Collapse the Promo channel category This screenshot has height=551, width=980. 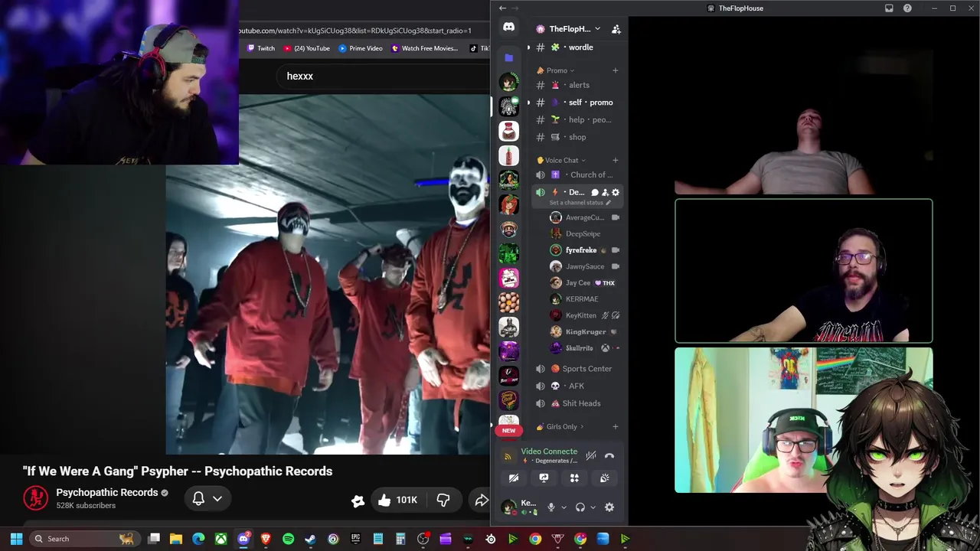pos(557,70)
